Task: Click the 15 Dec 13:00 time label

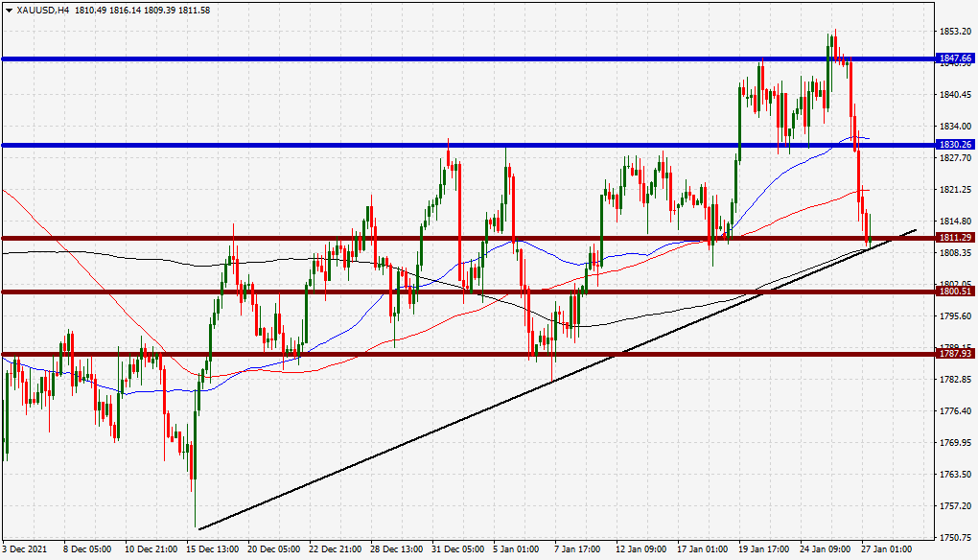Action: click(x=212, y=549)
